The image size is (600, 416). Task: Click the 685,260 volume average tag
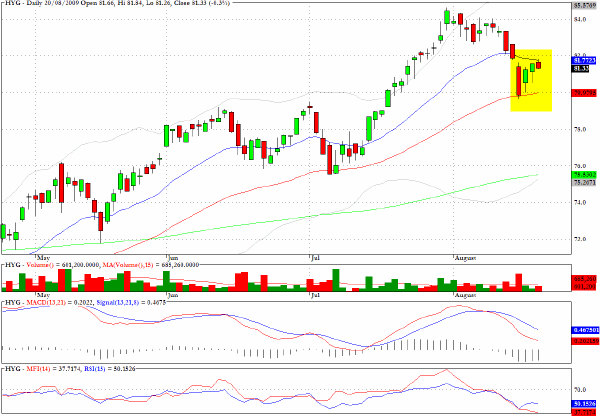click(584, 280)
